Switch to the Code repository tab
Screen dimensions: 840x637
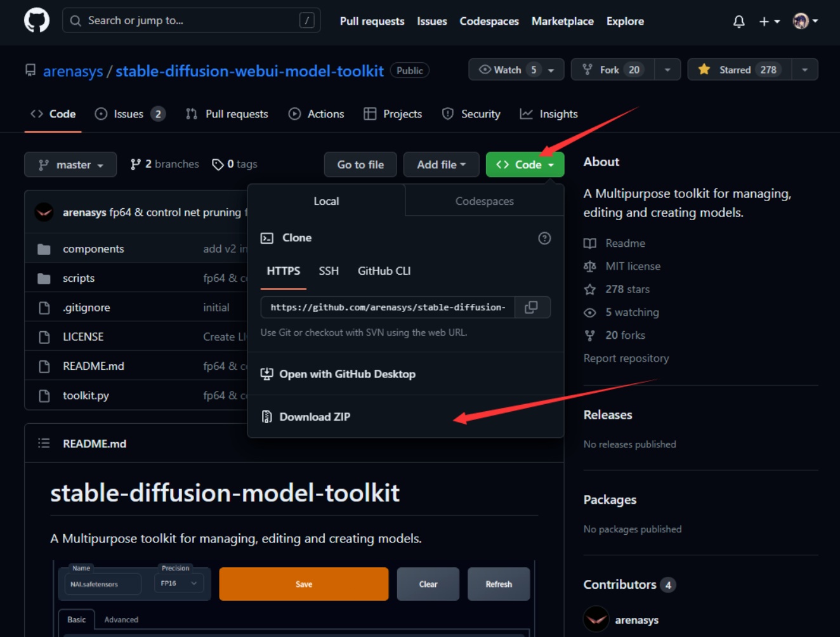[53, 114]
